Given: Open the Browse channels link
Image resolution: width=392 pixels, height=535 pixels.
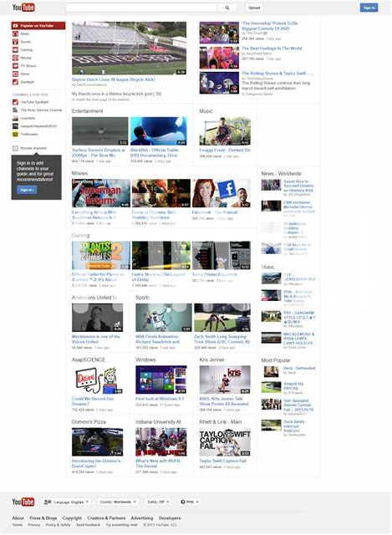Looking at the screenshot, I should (x=33, y=148).
